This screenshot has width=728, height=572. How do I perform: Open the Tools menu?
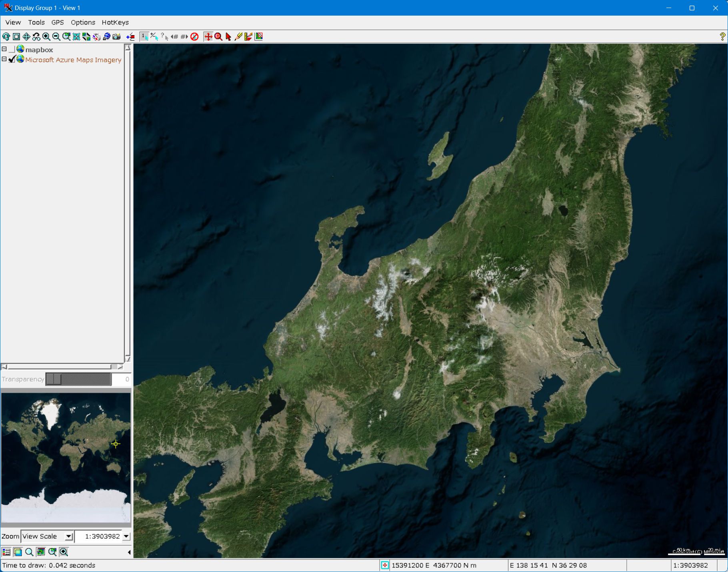click(x=36, y=22)
